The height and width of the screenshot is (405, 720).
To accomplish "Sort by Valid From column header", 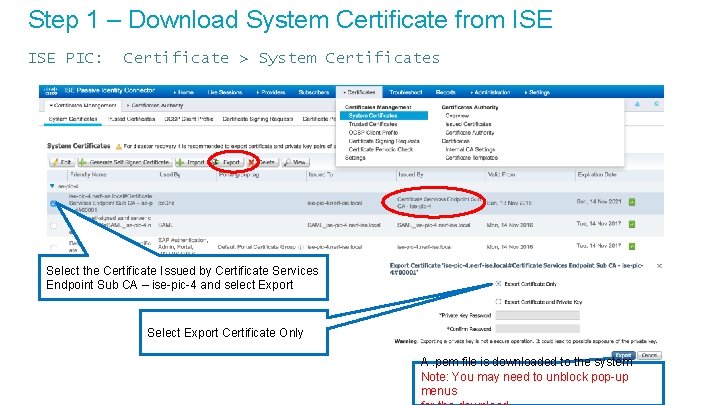I will (501, 174).
